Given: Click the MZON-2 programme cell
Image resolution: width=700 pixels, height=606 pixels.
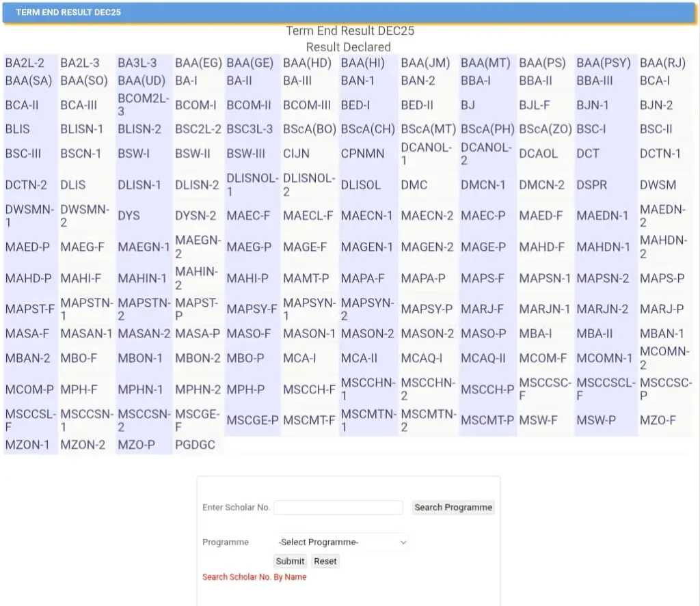Looking at the screenshot, I should 83,445.
